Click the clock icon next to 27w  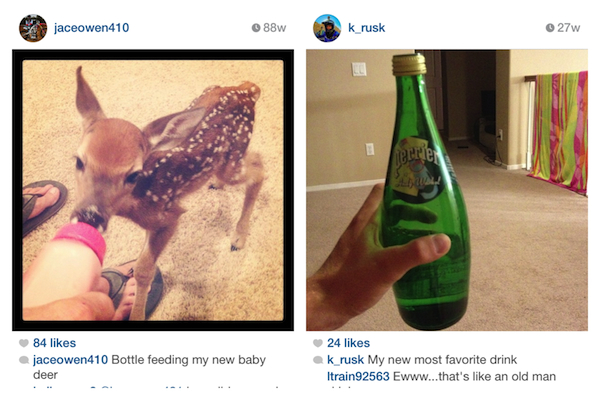point(550,28)
